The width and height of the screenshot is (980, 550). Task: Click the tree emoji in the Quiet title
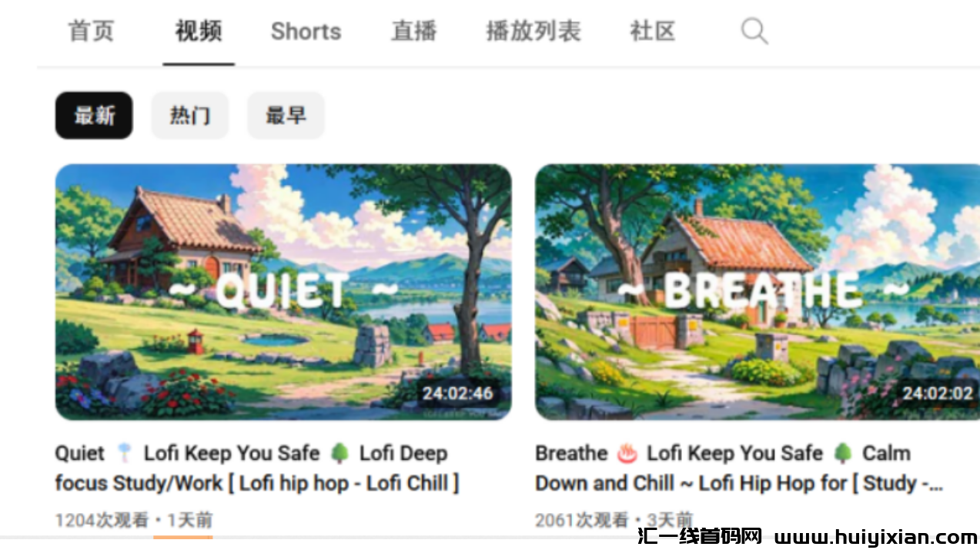[x=339, y=454]
